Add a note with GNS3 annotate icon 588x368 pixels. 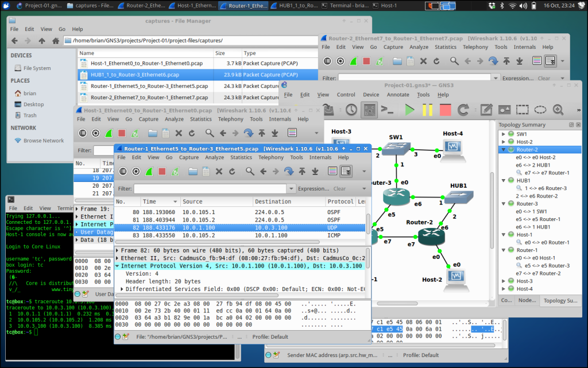pos(486,110)
